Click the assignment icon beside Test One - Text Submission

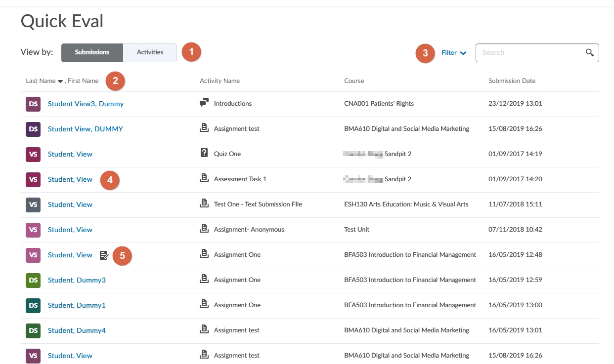tap(204, 203)
